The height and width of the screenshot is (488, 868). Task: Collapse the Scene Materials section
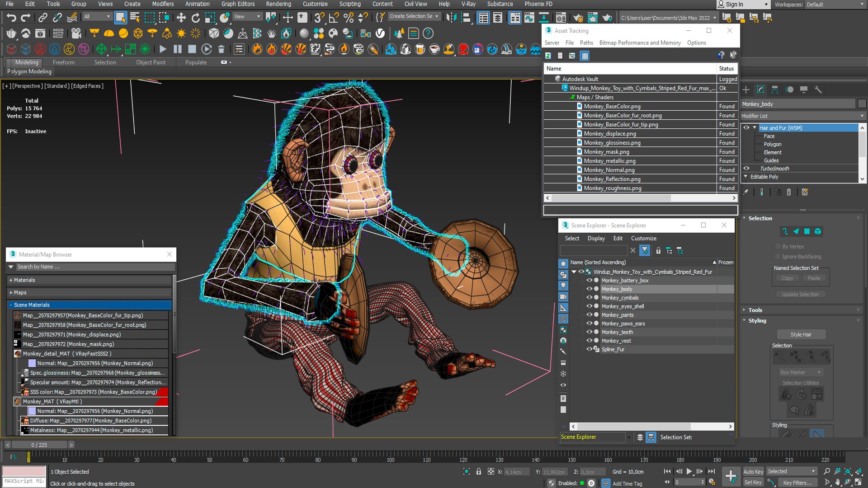click(10, 305)
